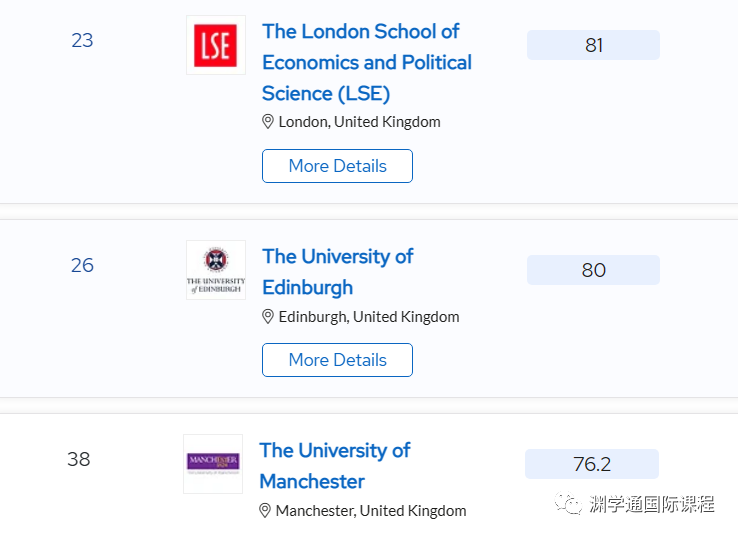
Task: Click the rank number 26
Action: [82, 265]
